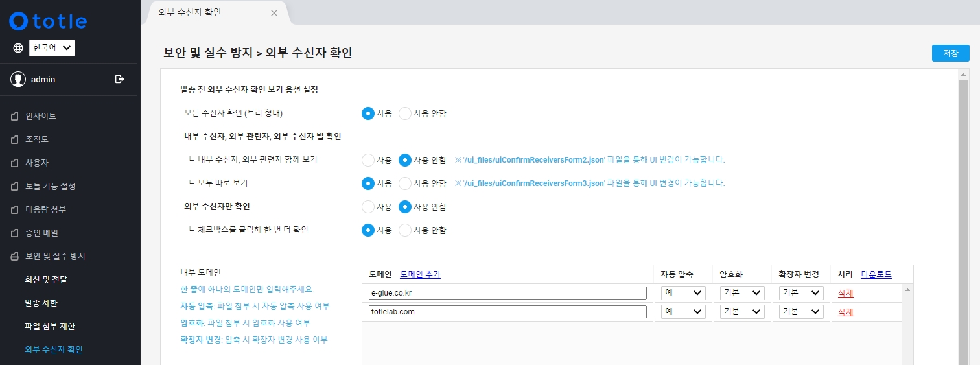Click the e-glue.co.kr domain input field
Viewport: 980px width, 365px height.
pyautogui.click(x=507, y=293)
